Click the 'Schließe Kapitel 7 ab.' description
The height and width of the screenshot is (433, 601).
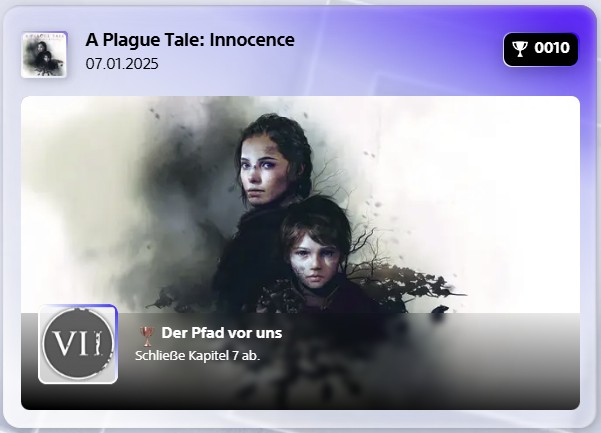point(197,356)
